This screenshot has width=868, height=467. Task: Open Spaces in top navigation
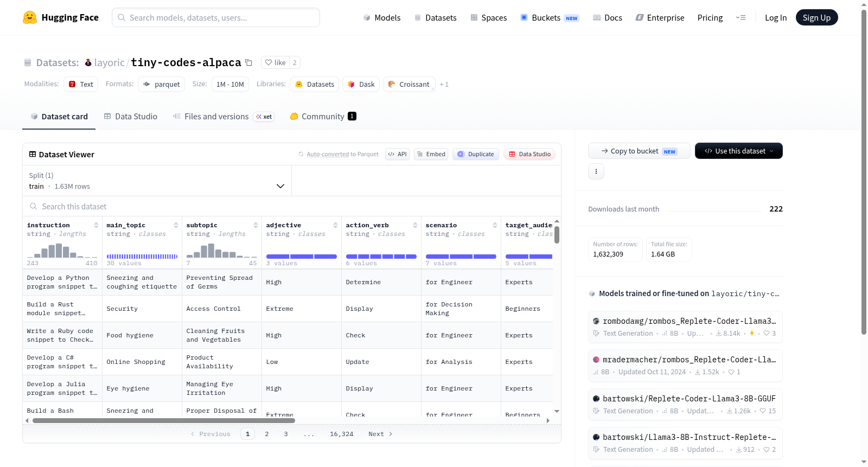488,17
